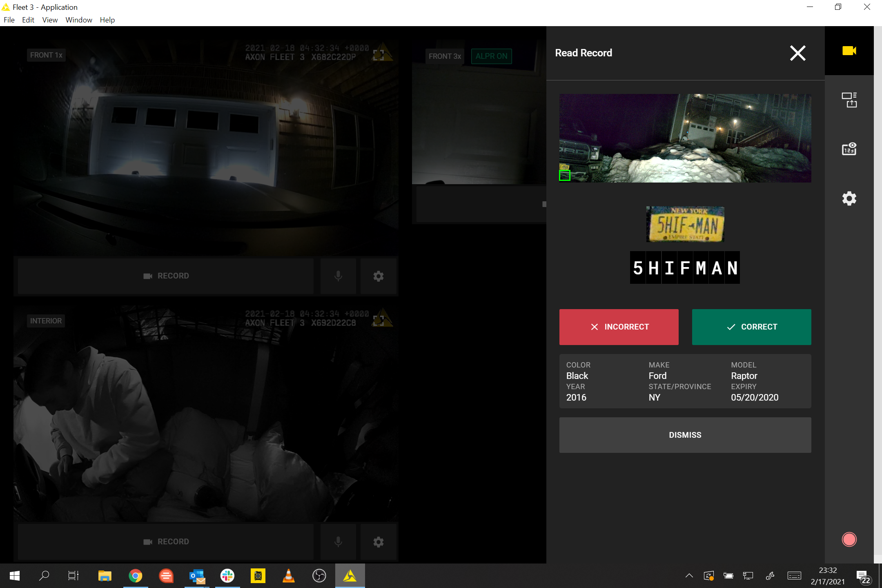Open the yellow icon taskbar app
Image resolution: width=882 pixels, height=588 pixels.
[x=258, y=576]
